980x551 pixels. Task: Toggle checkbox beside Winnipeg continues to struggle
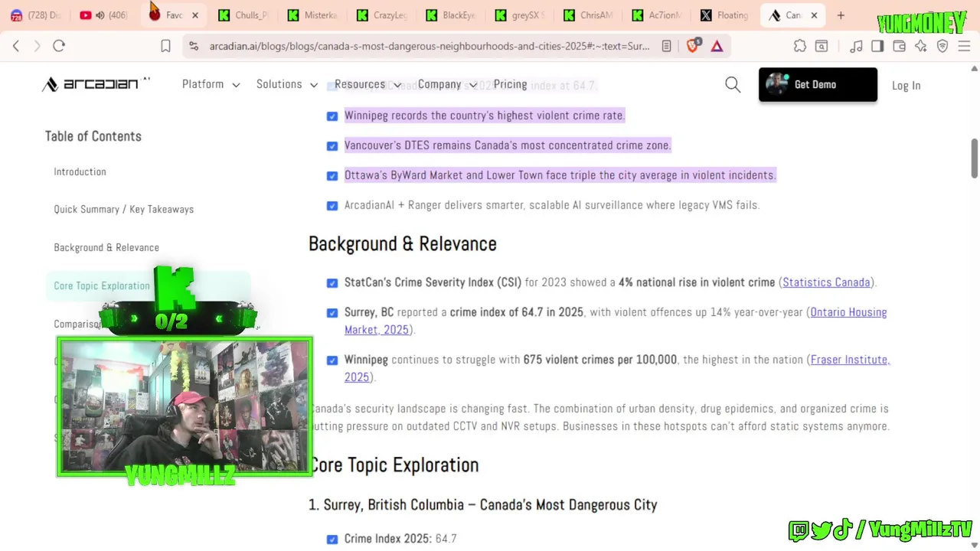(x=332, y=360)
